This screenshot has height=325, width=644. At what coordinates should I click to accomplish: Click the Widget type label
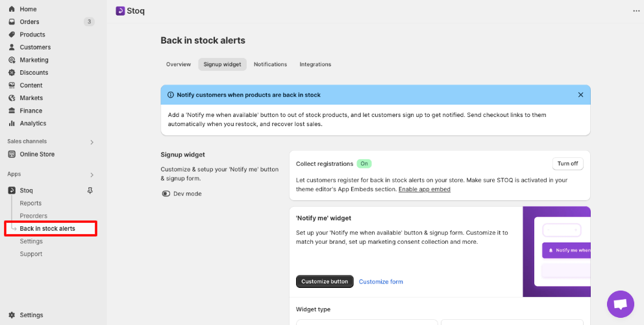pyautogui.click(x=313, y=309)
